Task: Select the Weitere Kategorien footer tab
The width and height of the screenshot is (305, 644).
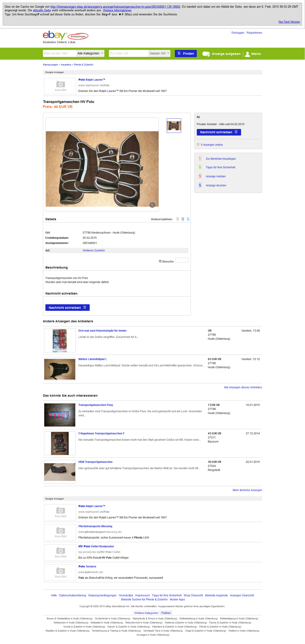Action: click(x=146, y=613)
